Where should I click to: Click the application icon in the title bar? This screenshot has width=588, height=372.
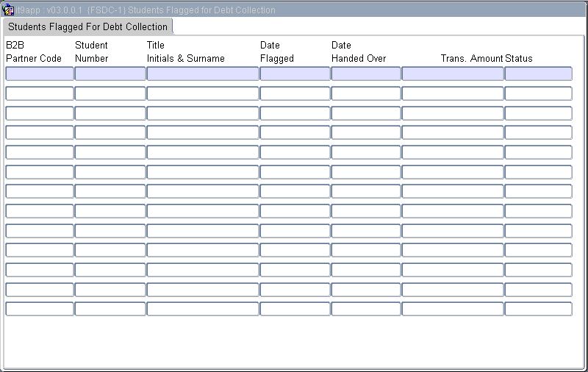click(8, 10)
